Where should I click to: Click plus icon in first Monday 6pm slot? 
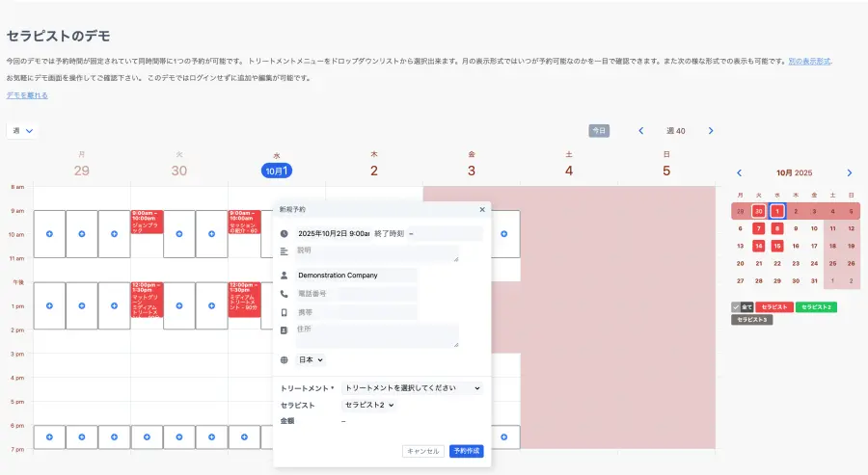click(49, 437)
